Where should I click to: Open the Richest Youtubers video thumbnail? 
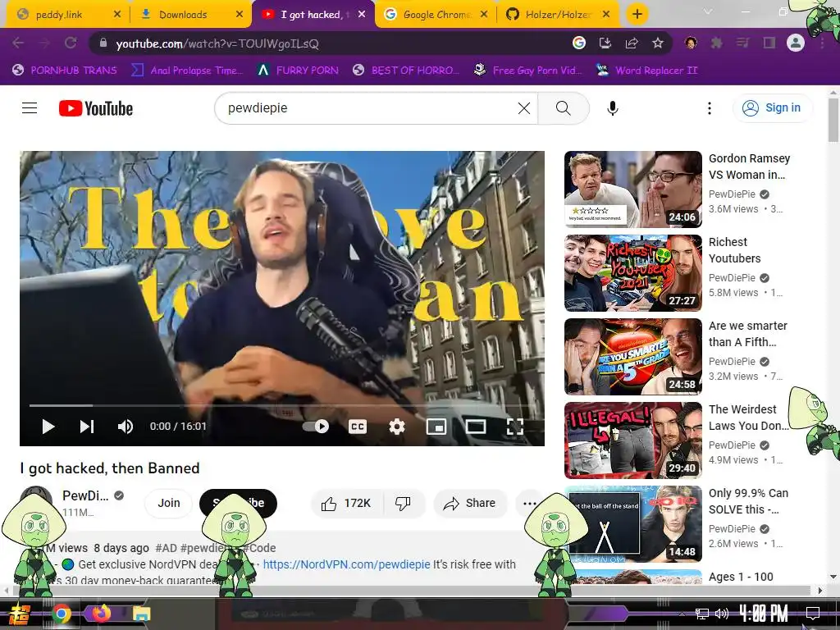(x=633, y=273)
